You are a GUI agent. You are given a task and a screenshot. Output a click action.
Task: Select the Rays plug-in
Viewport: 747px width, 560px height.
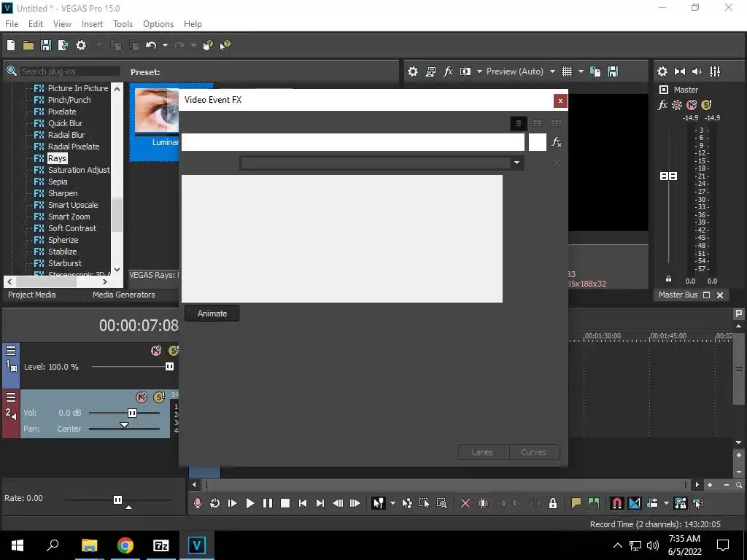(x=57, y=158)
